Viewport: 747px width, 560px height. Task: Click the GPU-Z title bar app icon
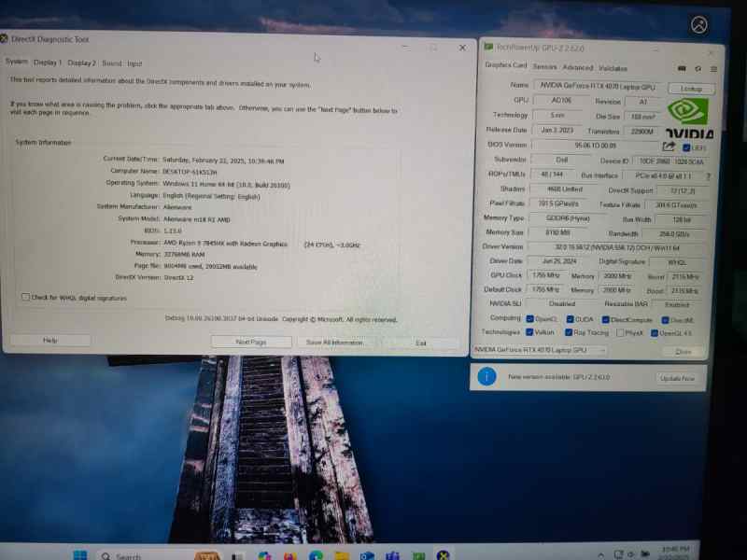(x=488, y=47)
